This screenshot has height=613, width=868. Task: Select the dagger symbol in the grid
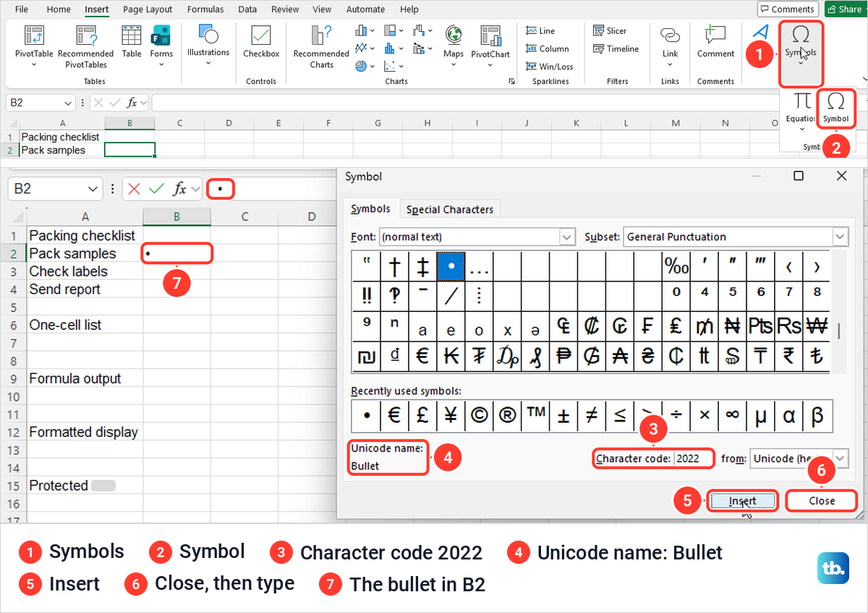click(x=394, y=267)
